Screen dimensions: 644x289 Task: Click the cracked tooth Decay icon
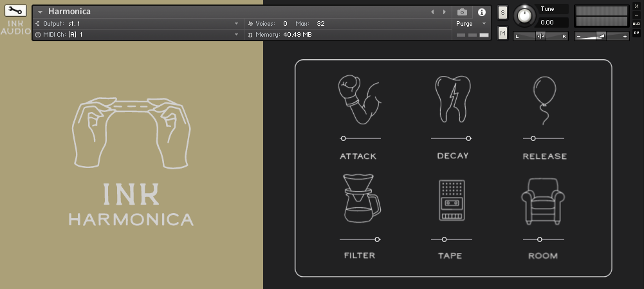click(x=452, y=99)
